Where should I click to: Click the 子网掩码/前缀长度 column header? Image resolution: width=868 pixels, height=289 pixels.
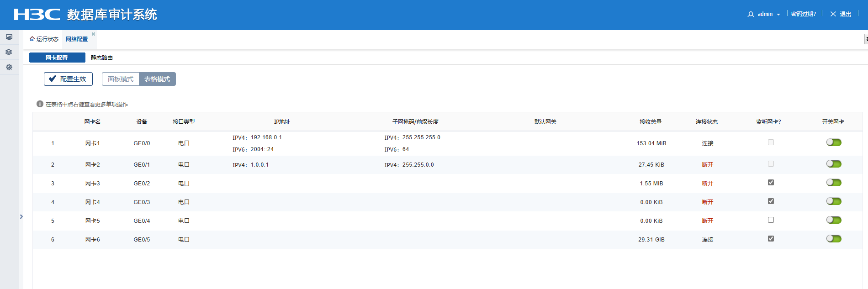(x=415, y=122)
